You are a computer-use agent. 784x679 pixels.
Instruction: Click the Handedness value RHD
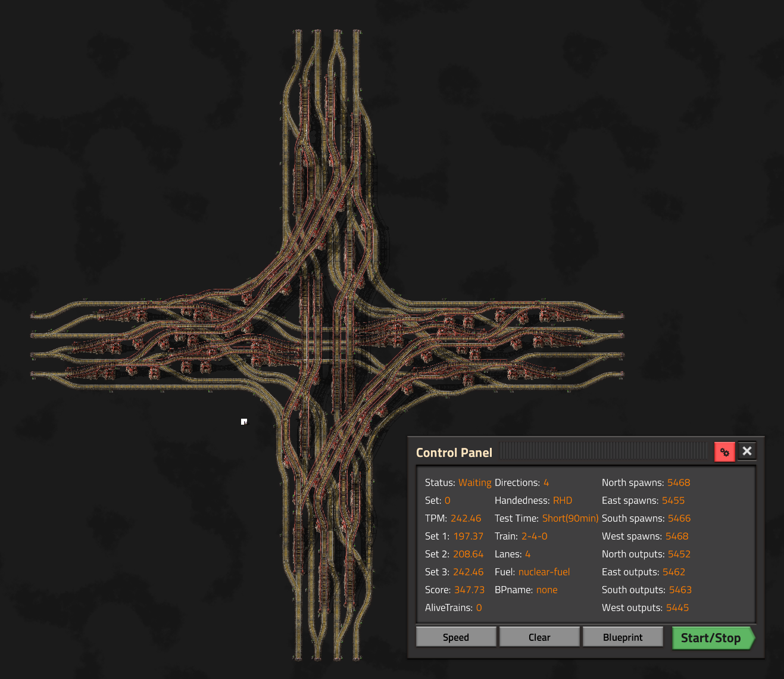[x=562, y=500]
